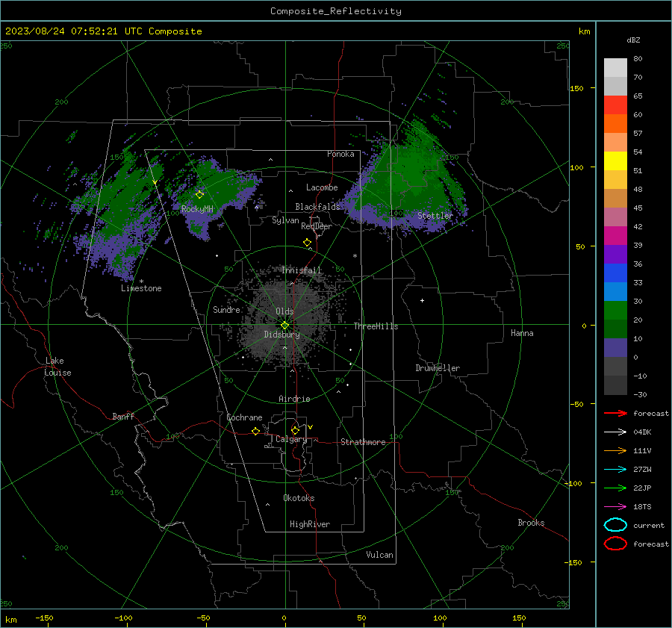Click the Hanna label
Image resolution: width=672 pixels, height=628 pixels.
point(522,333)
